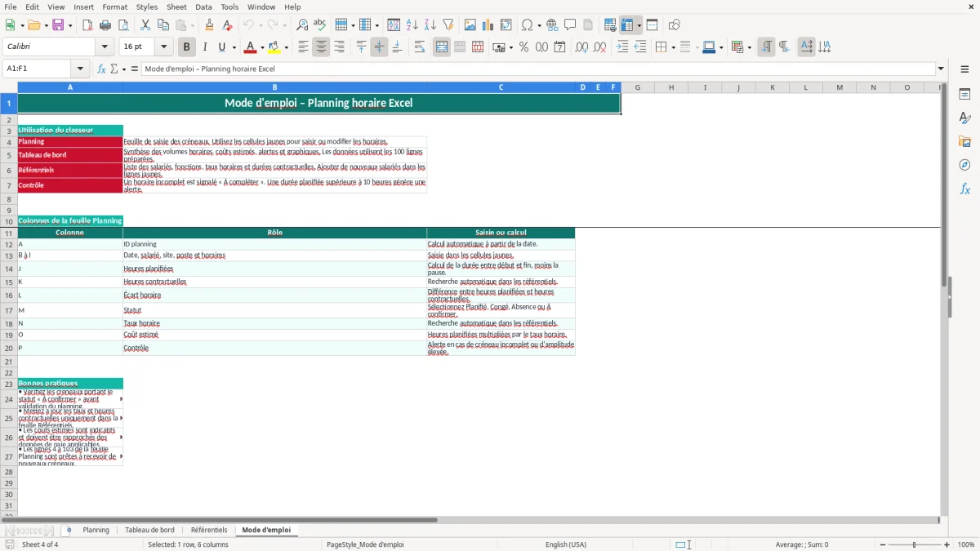Align cell text to the right
The image size is (980, 551).
(x=339, y=47)
